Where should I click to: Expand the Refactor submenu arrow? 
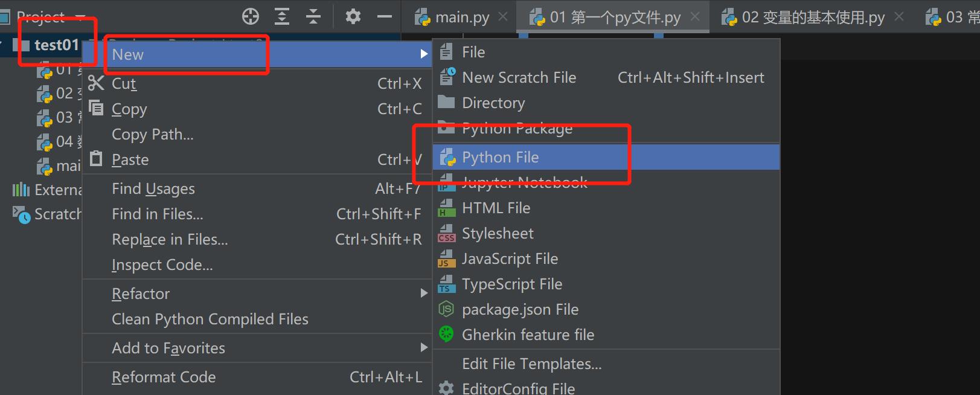pyautogui.click(x=424, y=294)
